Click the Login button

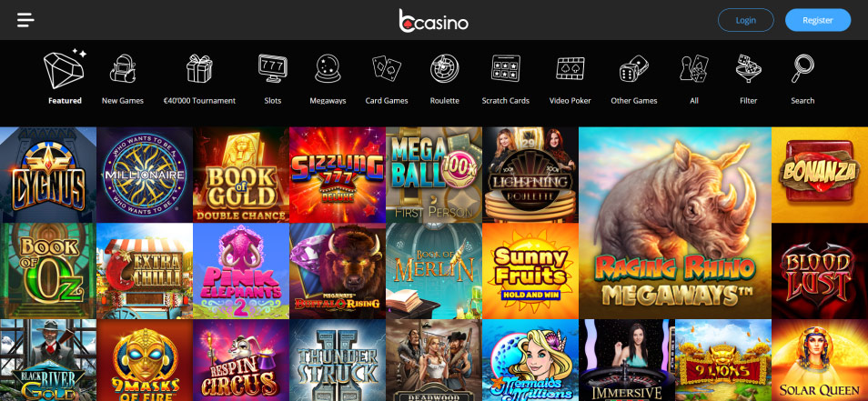[746, 20]
